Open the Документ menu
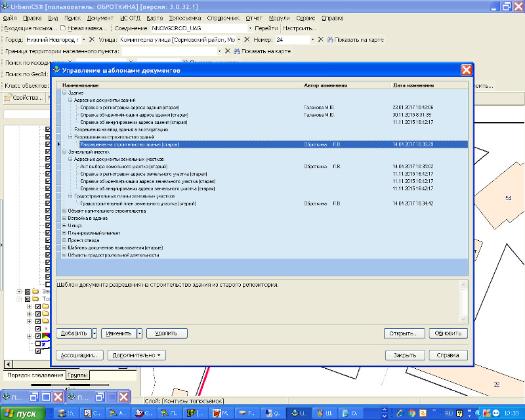The height and width of the screenshot is (420, 525). (100, 18)
